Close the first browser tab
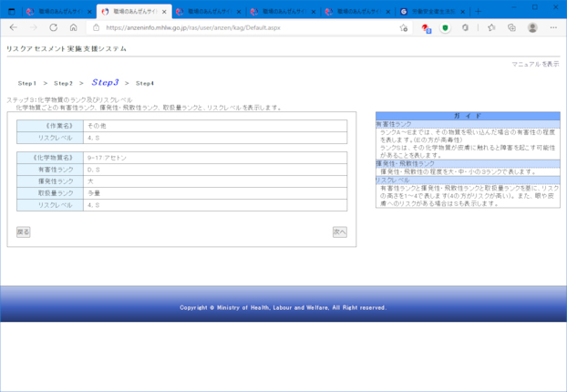This screenshot has height=392, width=567. tap(89, 12)
